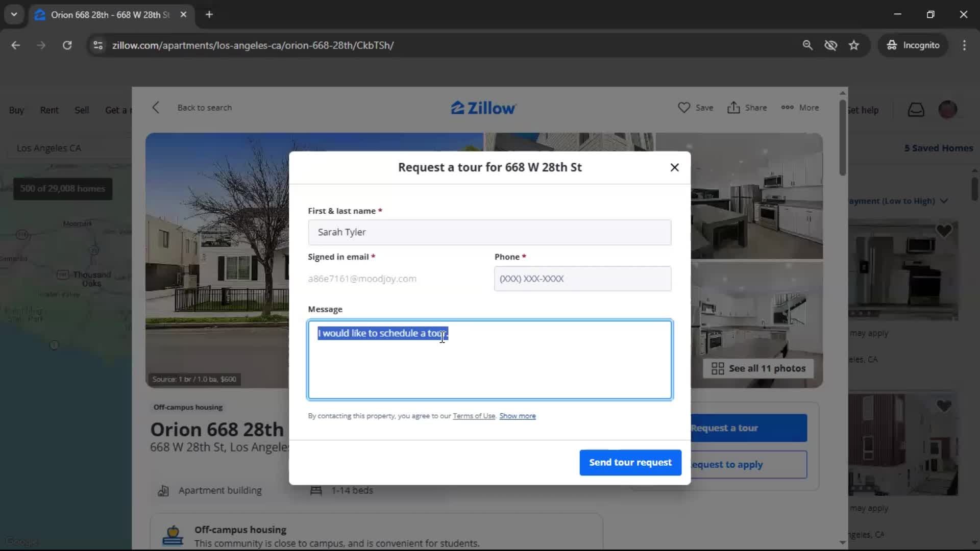The width and height of the screenshot is (980, 551).
Task: Click Send tour request button
Action: tap(630, 462)
